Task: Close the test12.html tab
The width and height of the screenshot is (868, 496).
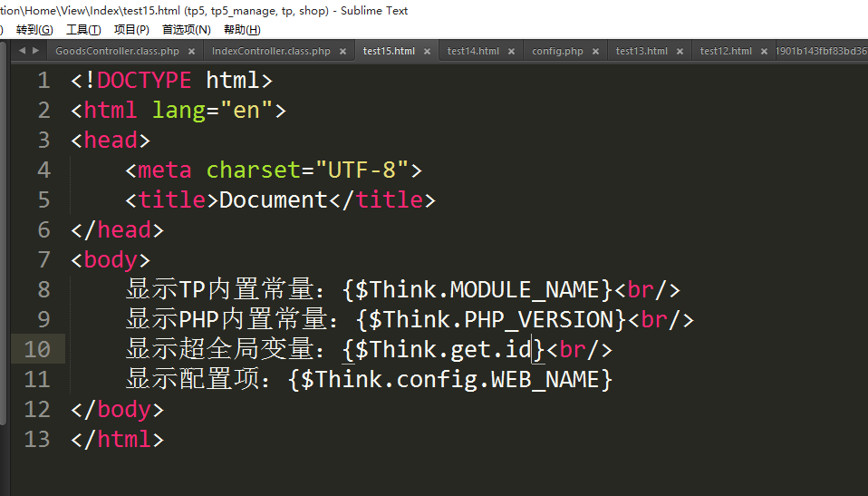Action: (764, 52)
